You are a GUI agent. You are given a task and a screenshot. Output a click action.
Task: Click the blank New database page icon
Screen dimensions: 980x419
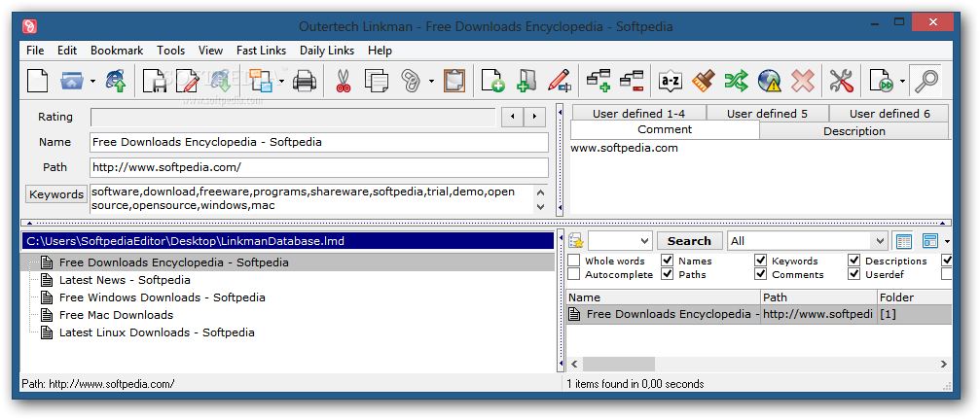coord(38,81)
